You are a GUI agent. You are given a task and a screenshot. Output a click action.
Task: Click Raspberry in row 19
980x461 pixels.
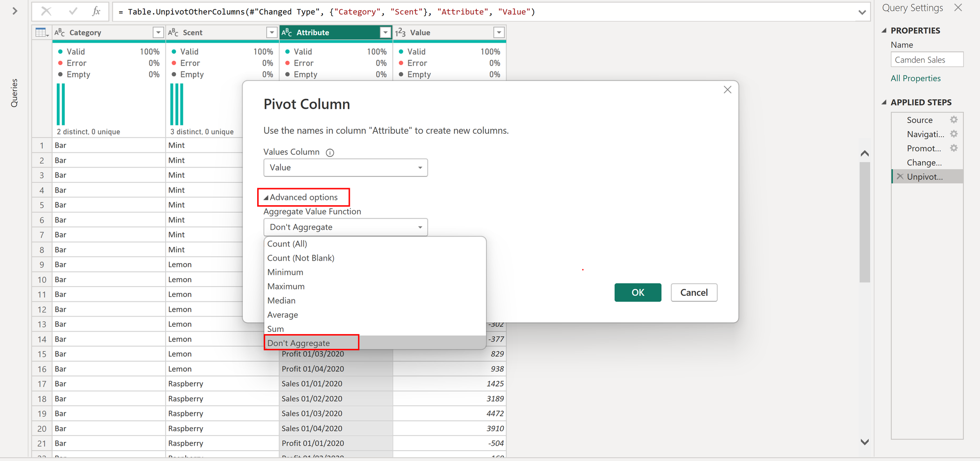click(222, 413)
